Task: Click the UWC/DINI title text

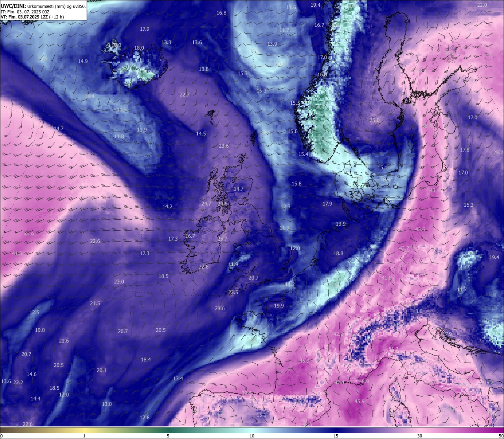Action: click(x=13, y=6)
